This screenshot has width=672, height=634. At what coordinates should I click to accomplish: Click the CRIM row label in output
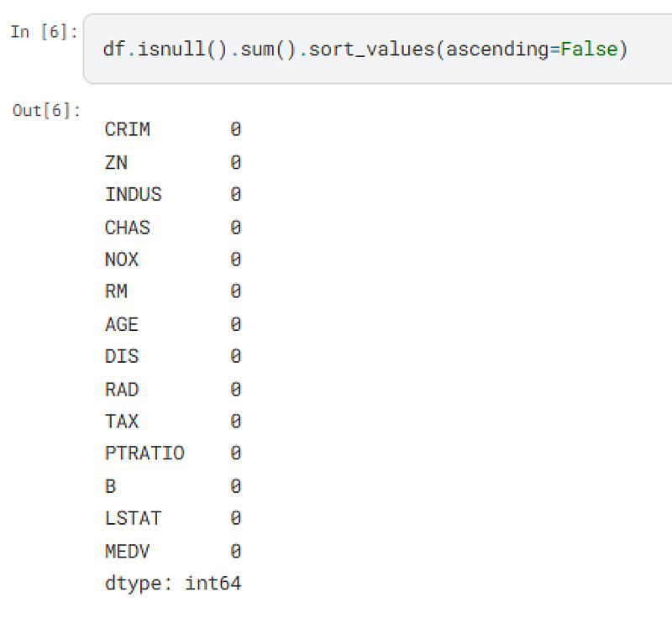coord(128,129)
